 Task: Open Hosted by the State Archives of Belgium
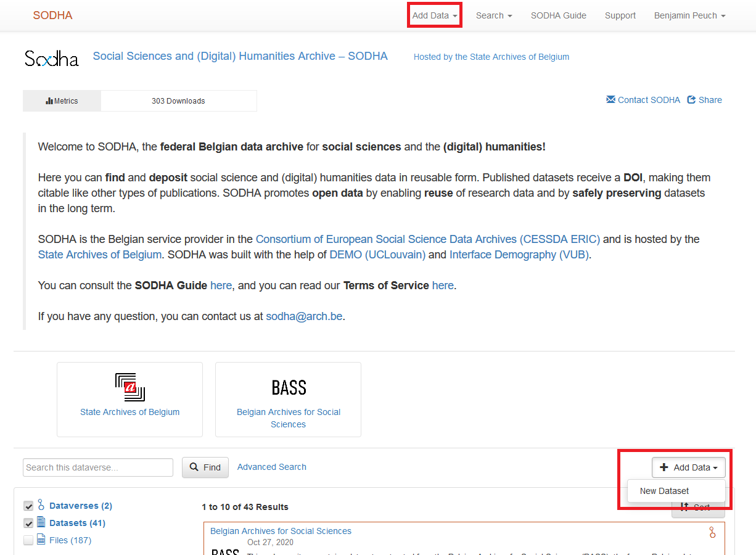click(491, 57)
